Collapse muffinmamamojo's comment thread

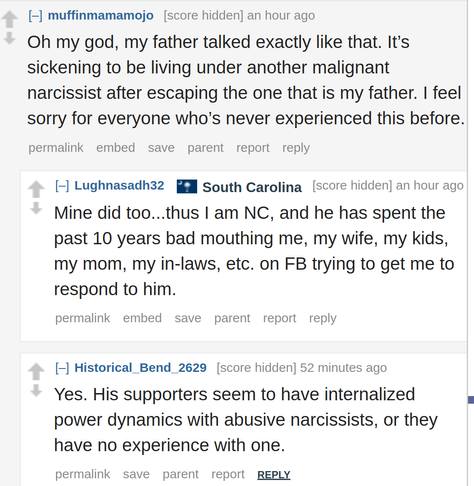point(35,16)
